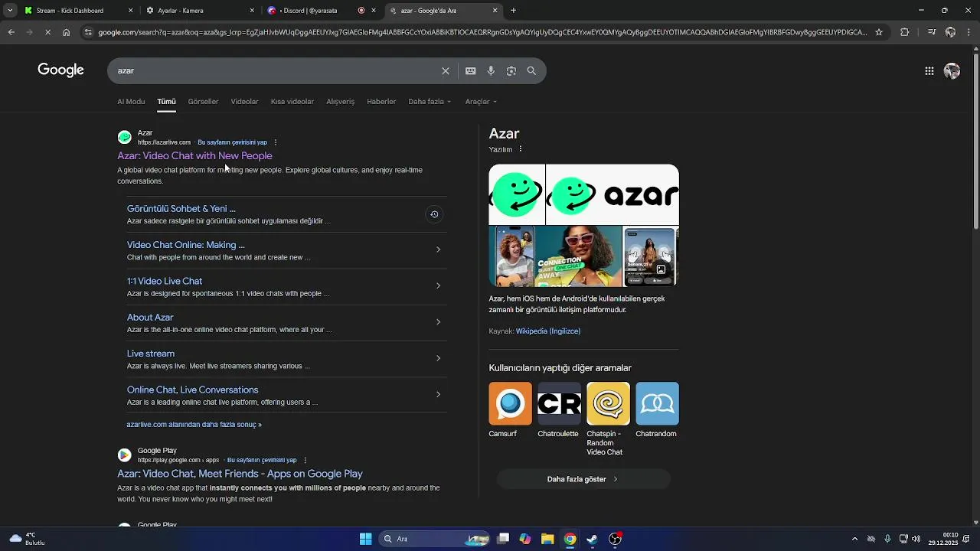Switch to the Haberler tab
The width and height of the screenshot is (980, 551).
pos(381,102)
